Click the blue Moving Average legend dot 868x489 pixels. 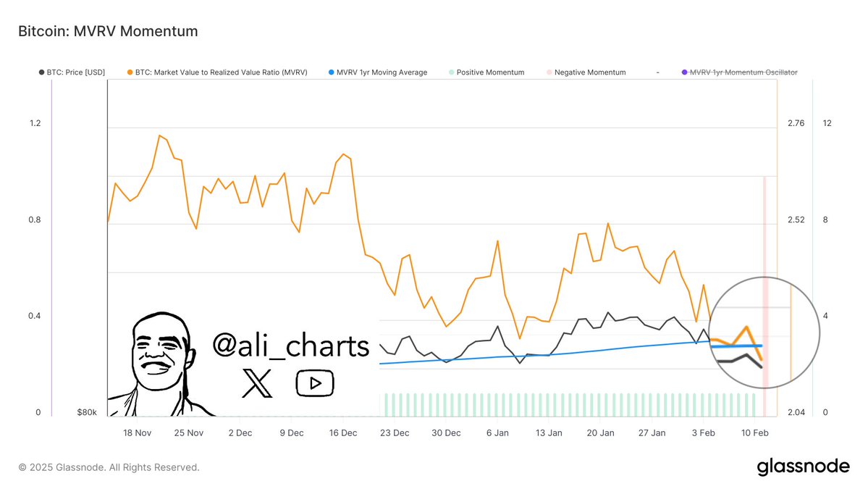click(331, 72)
